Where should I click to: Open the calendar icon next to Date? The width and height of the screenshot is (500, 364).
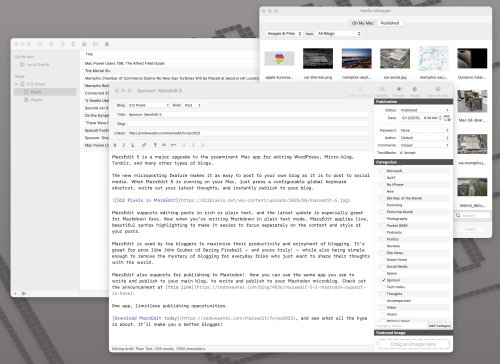(447, 118)
